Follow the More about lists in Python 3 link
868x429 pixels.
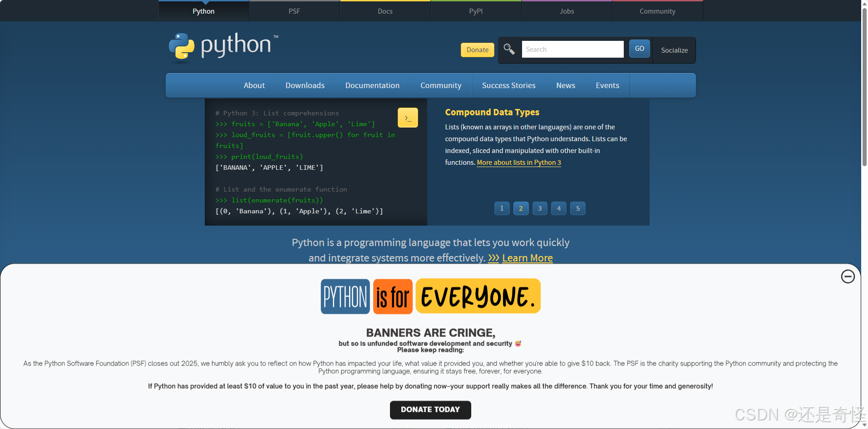click(x=519, y=163)
